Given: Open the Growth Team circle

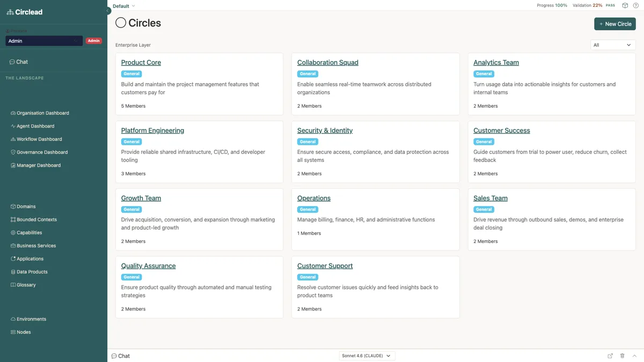Looking at the screenshot, I should pos(141,198).
